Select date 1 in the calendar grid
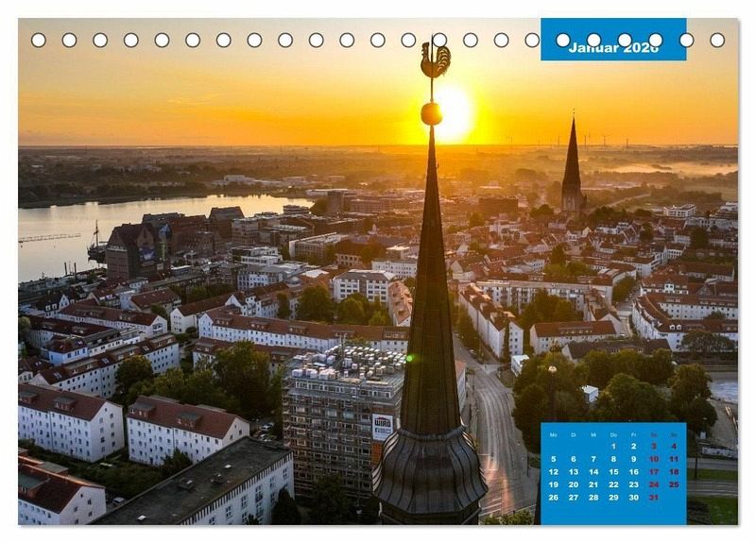Viewport: 756px width, 543px height. 613,446
